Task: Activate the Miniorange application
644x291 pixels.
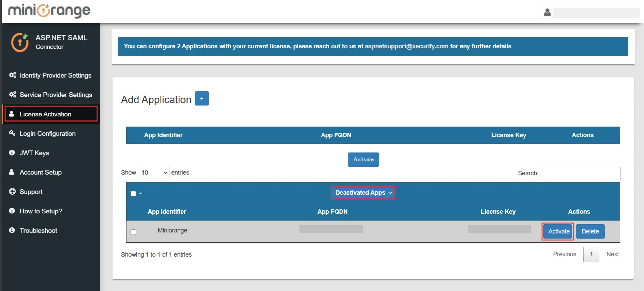Action: pos(558,231)
